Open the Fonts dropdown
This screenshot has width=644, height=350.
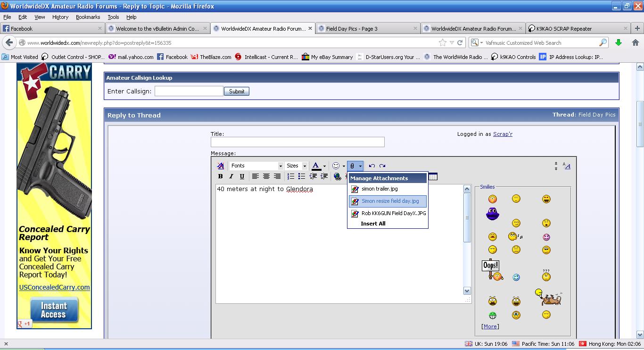coord(256,166)
